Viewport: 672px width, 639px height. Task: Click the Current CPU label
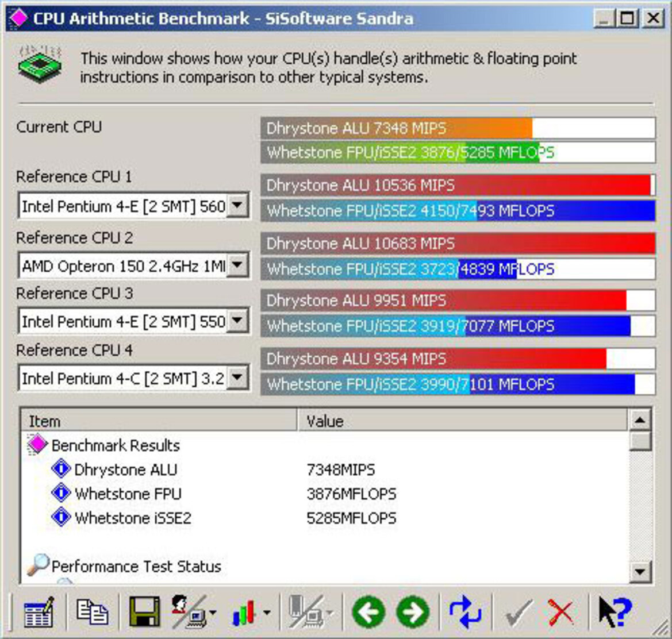pos(59,127)
